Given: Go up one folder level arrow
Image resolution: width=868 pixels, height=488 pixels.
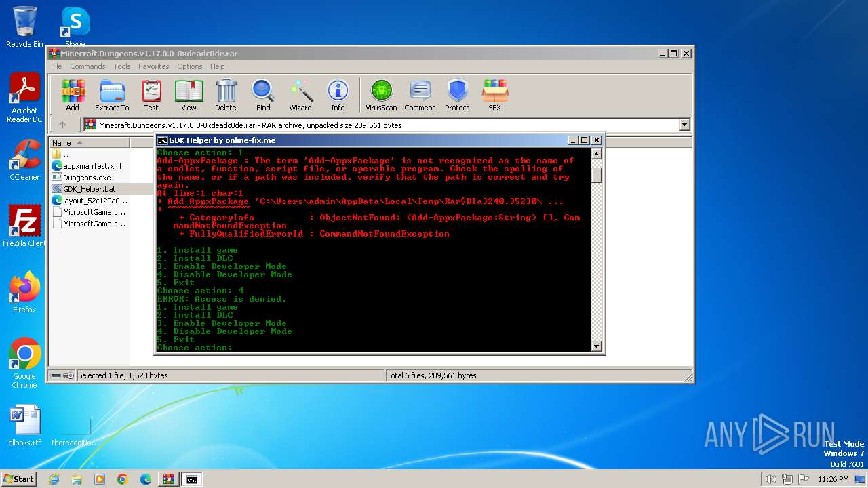Looking at the screenshot, I should pos(62,125).
